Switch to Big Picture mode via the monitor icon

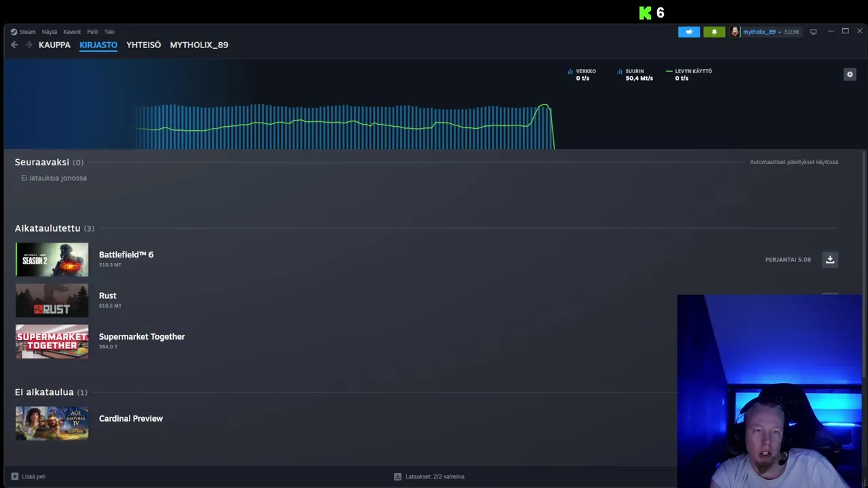(x=814, y=32)
